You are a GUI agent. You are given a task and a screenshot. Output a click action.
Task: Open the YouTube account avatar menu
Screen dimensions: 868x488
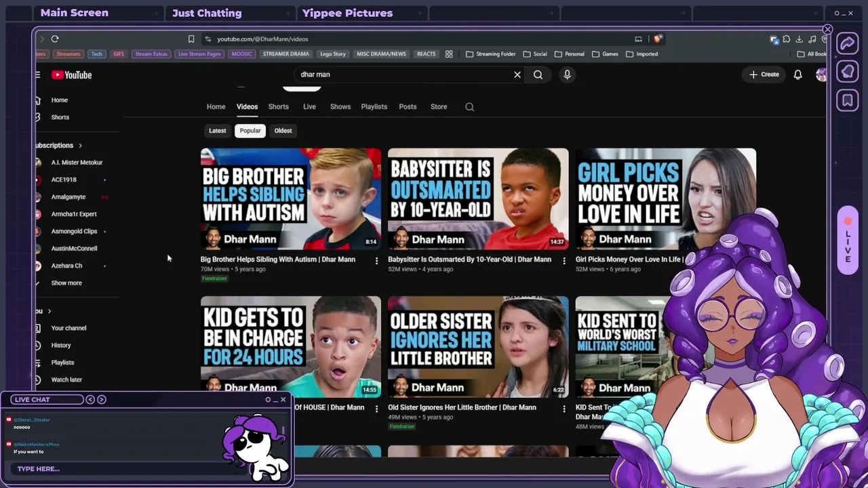pyautogui.click(x=821, y=75)
